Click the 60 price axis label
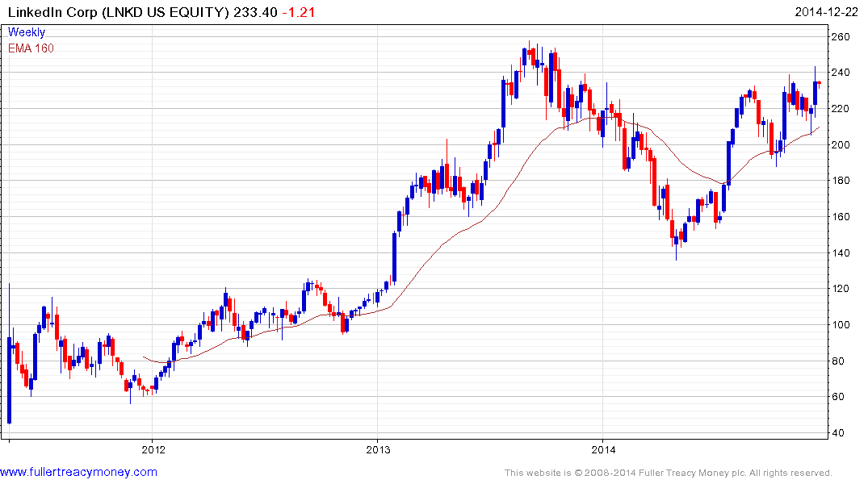 [838, 397]
